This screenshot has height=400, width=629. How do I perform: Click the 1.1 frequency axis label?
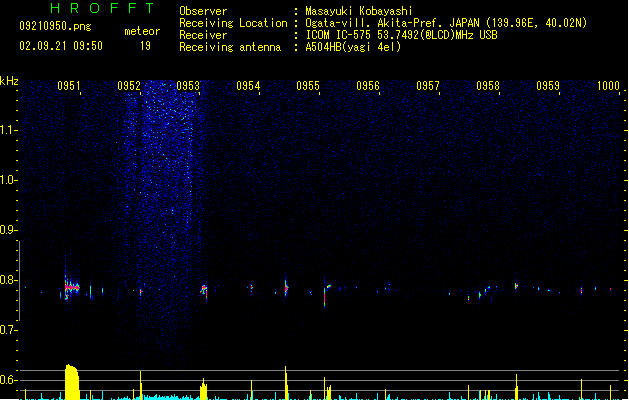8,130
